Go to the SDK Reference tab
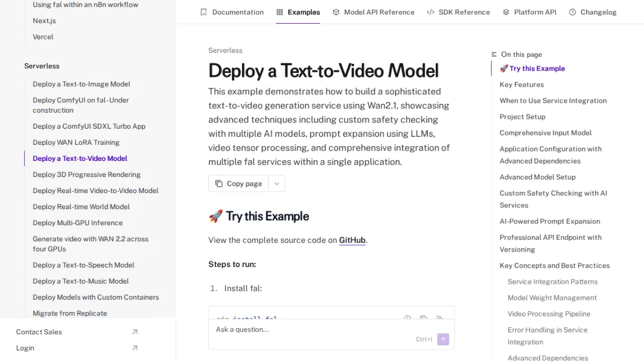This screenshot has height=362, width=644. [458, 12]
